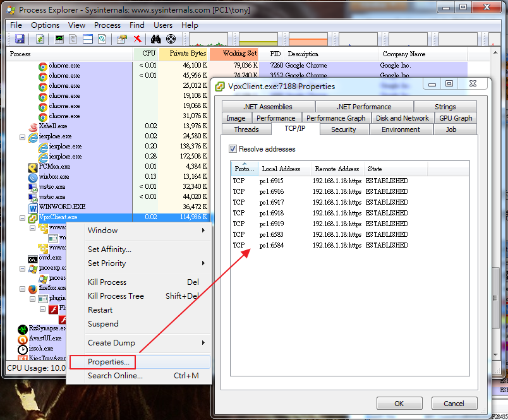508x420 pixels.
Task: Open the View menu
Action: click(76, 25)
